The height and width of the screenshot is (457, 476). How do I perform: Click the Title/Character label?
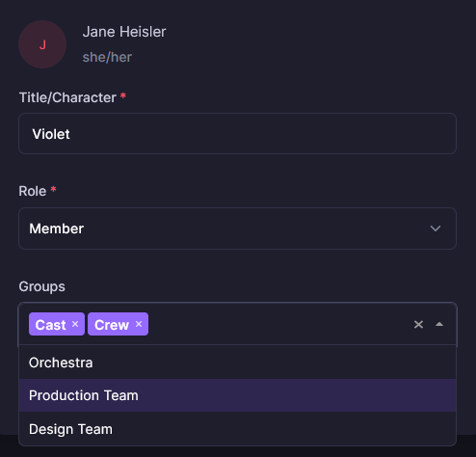(x=67, y=97)
